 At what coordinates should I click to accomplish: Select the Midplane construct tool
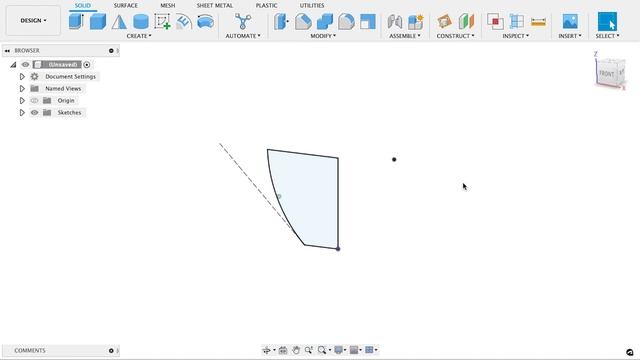(466, 21)
